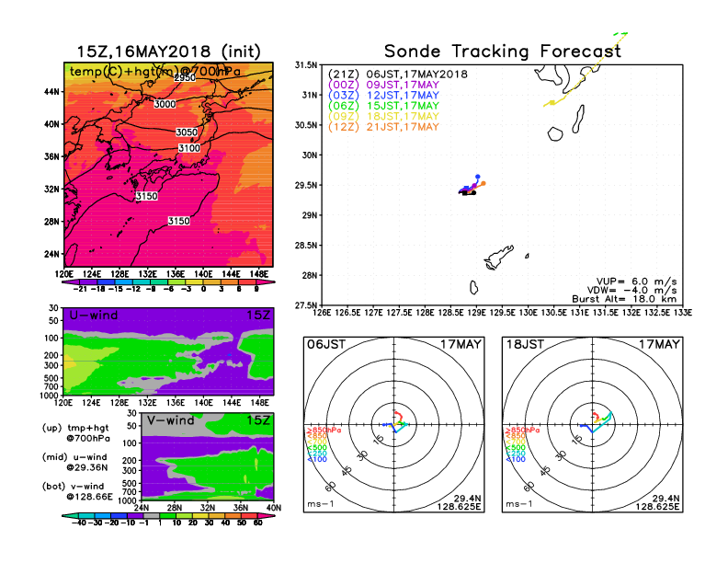Click the 'Sonde Tracking Forecast' heading

pyautogui.click(x=503, y=52)
